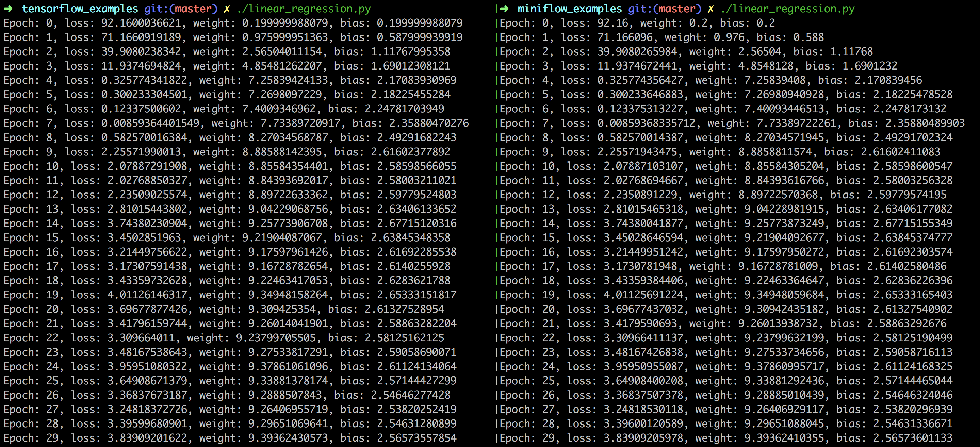Click Epoch 7 loss value in left pane
980x447 pixels.
pyautogui.click(x=150, y=123)
